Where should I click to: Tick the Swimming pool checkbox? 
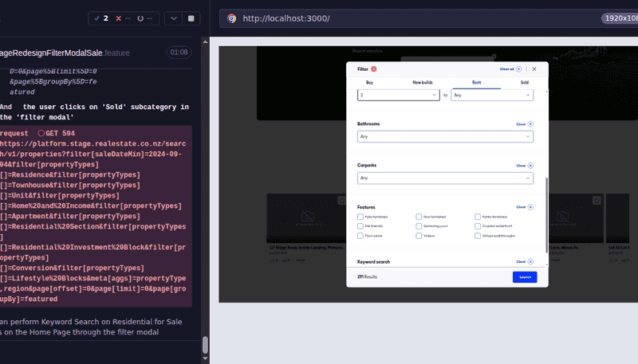click(419, 226)
